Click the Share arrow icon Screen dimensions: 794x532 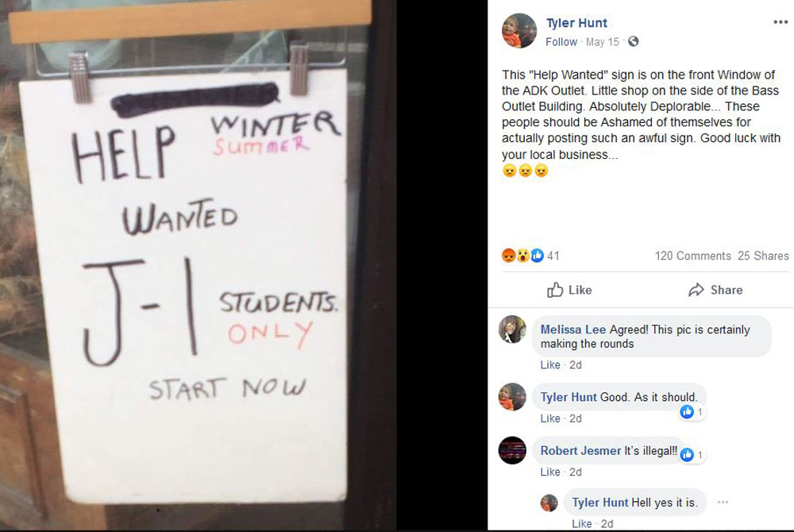(x=696, y=290)
